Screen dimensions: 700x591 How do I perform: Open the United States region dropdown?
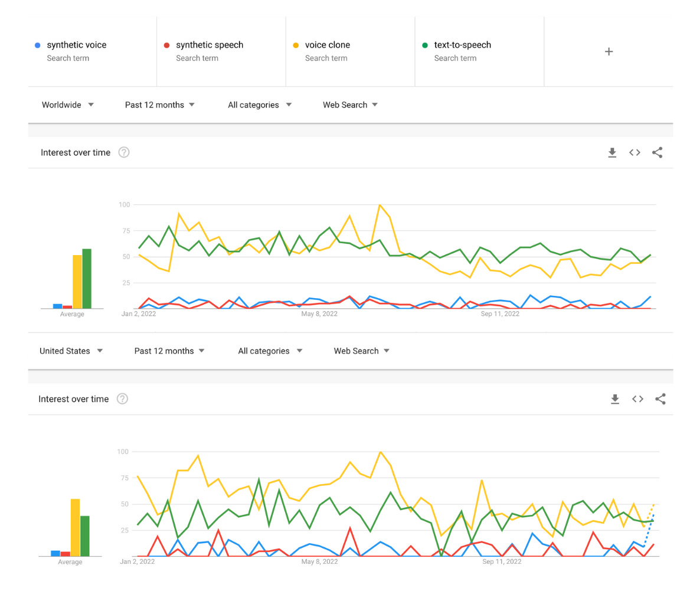coord(71,351)
